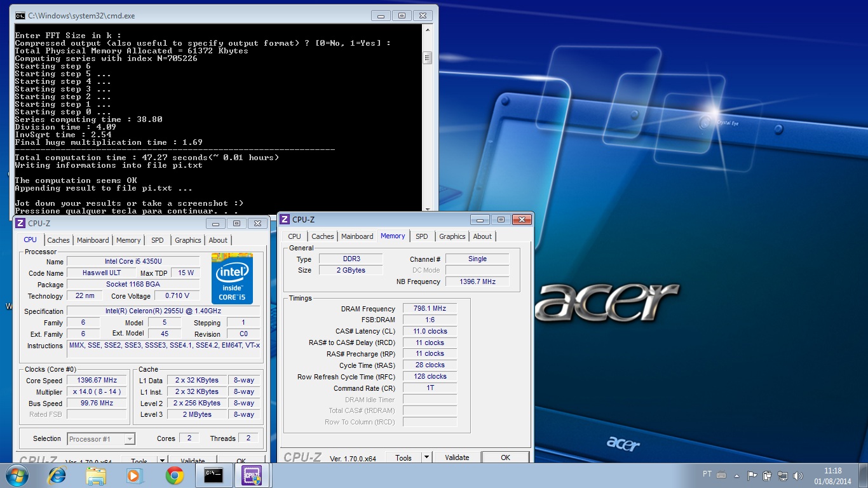Select the active Memory tab showing DRAM timings
Image resolution: width=868 pixels, height=488 pixels.
click(x=393, y=236)
